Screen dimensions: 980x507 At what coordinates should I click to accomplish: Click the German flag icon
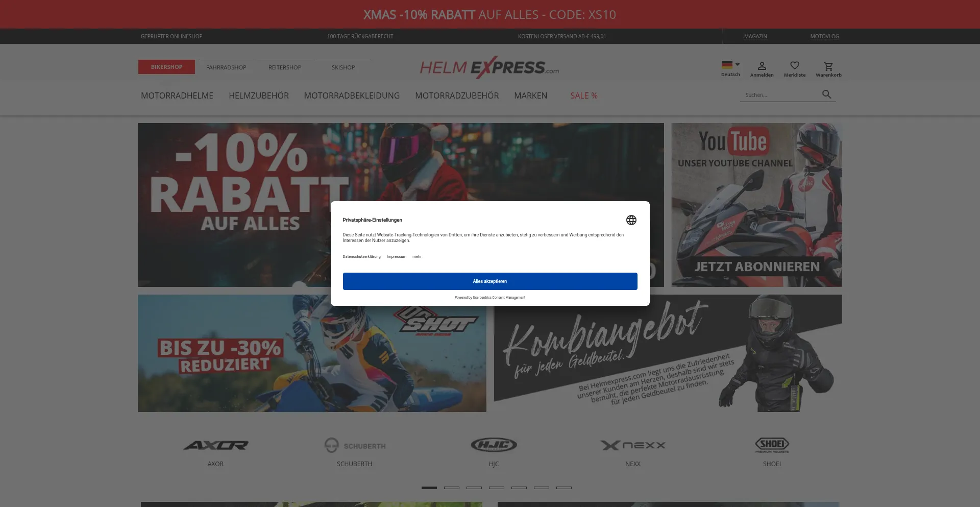click(727, 64)
